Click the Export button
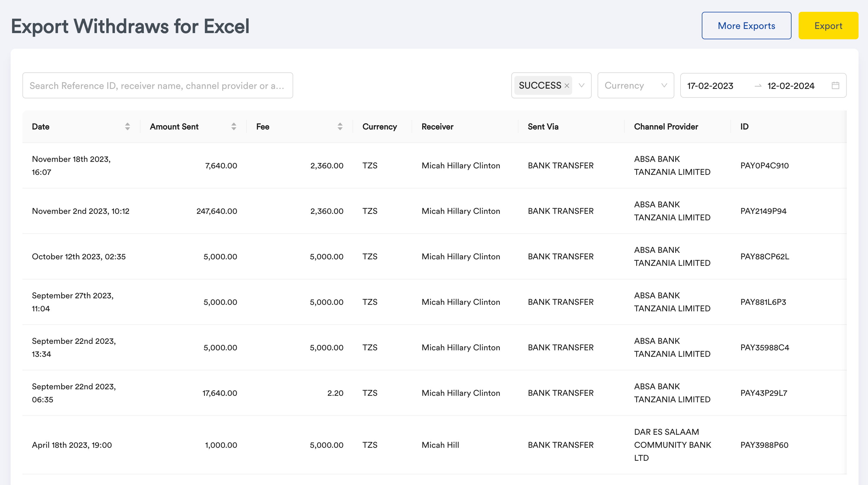 [828, 26]
